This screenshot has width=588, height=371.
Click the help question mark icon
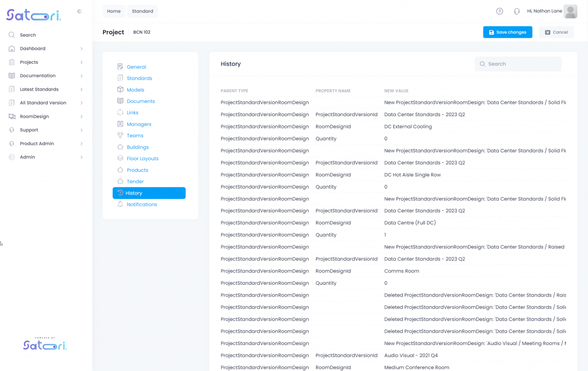(x=499, y=11)
